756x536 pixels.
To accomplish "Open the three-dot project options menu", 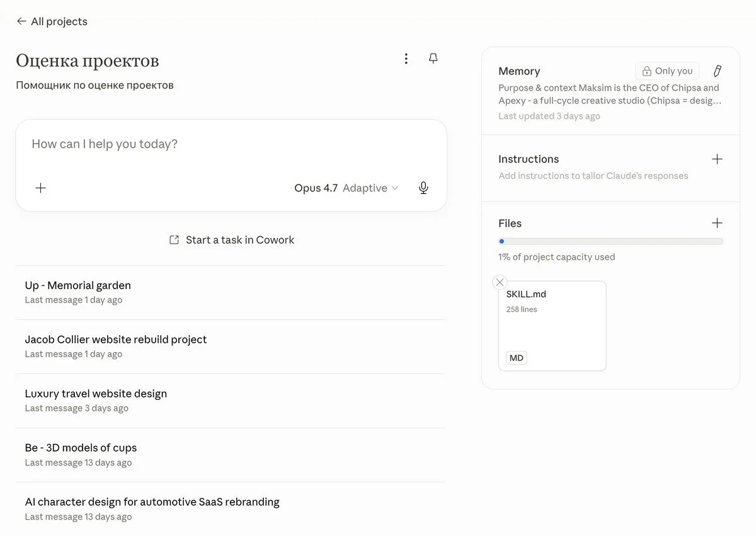I will pyautogui.click(x=406, y=59).
